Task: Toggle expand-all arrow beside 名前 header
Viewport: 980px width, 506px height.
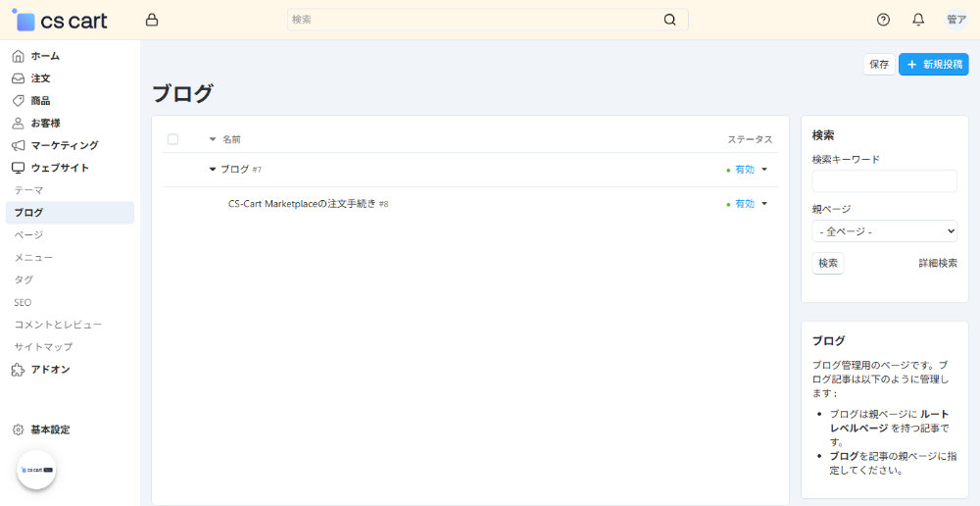Action: pyautogui.click(x=213, y=139)
